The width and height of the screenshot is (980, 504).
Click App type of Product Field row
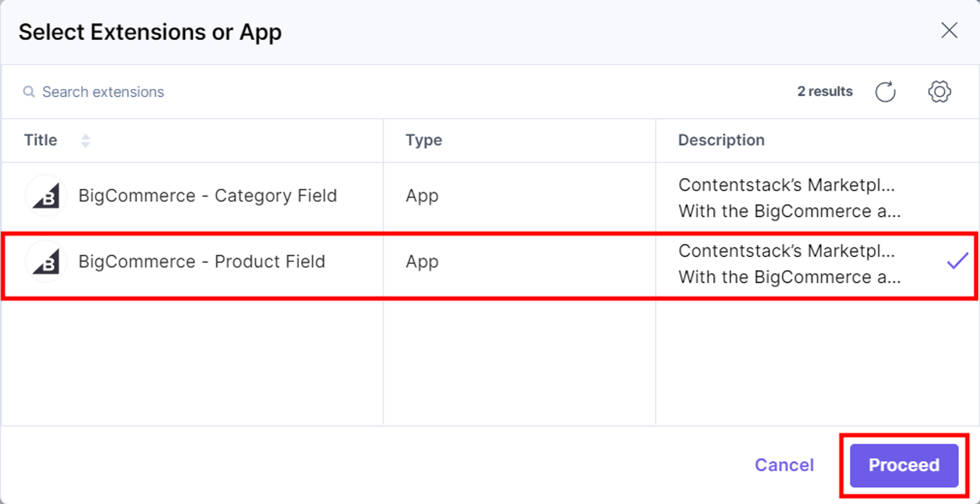pyautogui.click(x=422, y=262)
